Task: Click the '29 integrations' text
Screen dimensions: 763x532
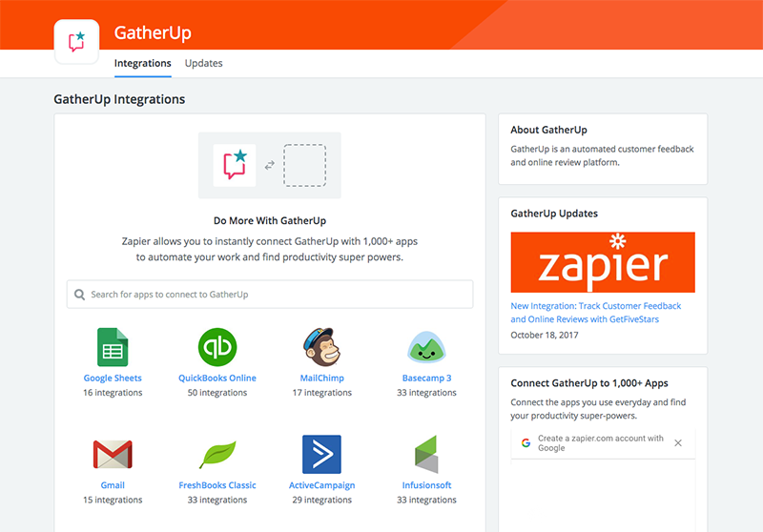Action: coord(321,500)
